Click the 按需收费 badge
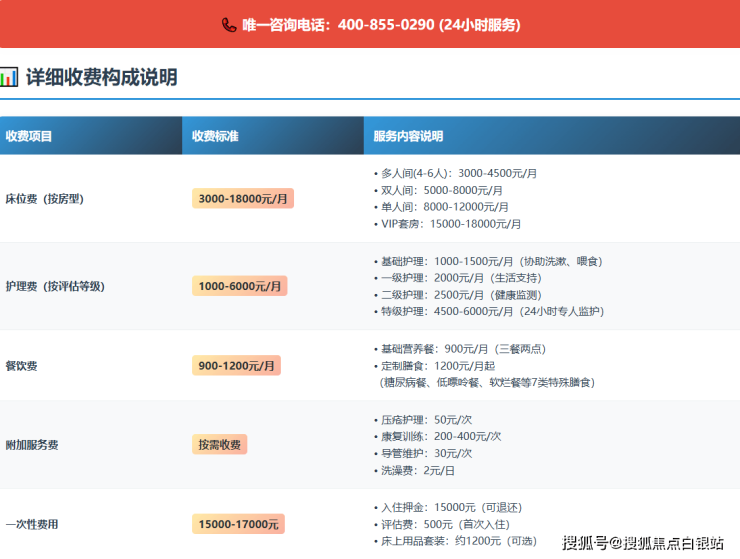The width and height of the screenshot is (740, 559). [219, 445]
